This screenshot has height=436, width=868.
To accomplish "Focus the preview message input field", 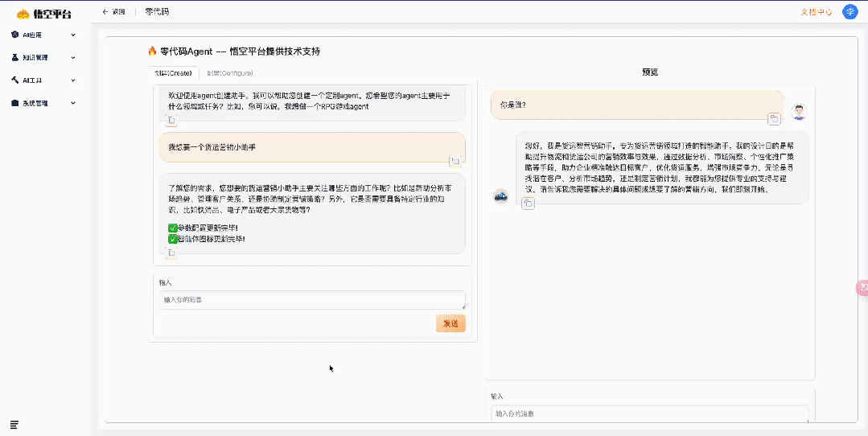I will coord(650,413).
